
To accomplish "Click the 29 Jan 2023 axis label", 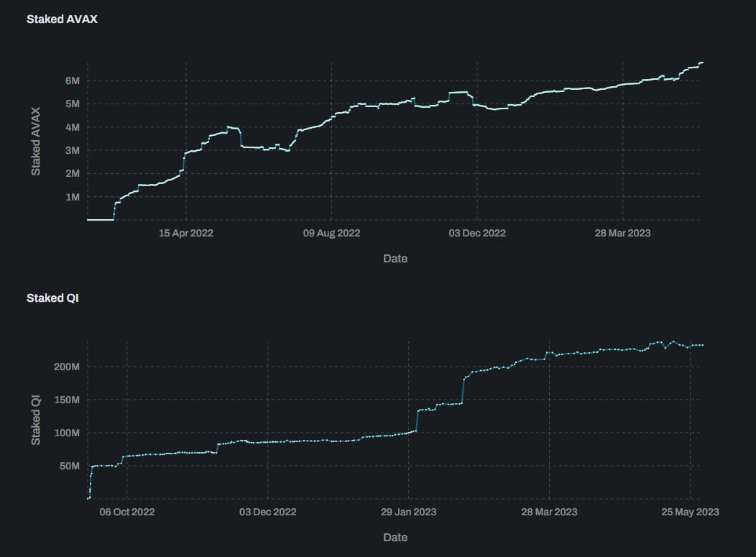I will (407, 512).
